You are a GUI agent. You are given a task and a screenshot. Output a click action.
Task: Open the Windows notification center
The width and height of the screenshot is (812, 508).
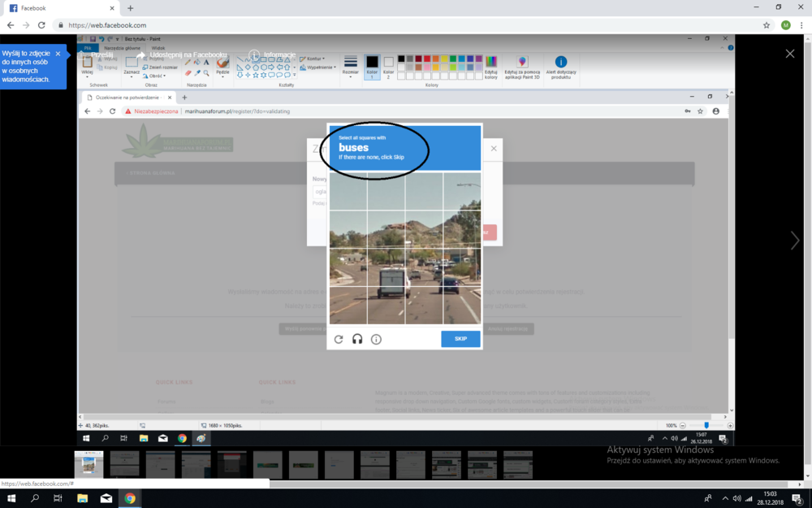coord(797,498)
